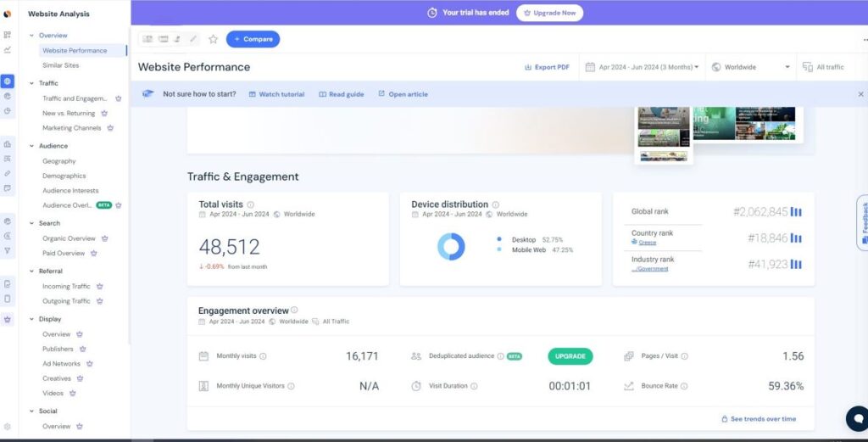Click See trends over time link
Viewport: 868px width, 442px height.
coord(759,419)
